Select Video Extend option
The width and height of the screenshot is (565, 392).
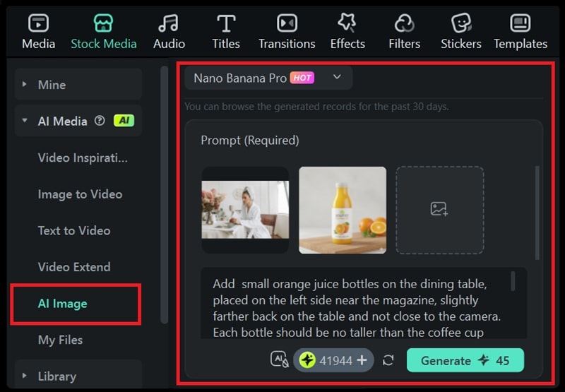click(74, 267)
